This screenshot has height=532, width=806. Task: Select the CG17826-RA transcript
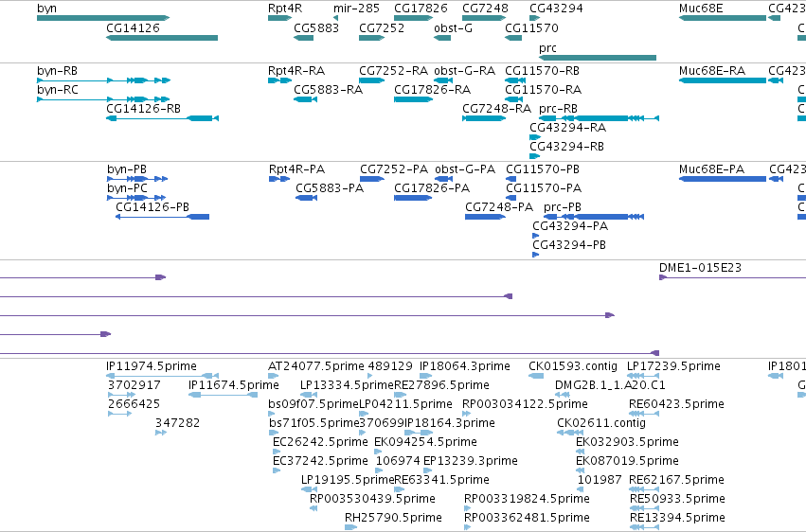[414, 99]
